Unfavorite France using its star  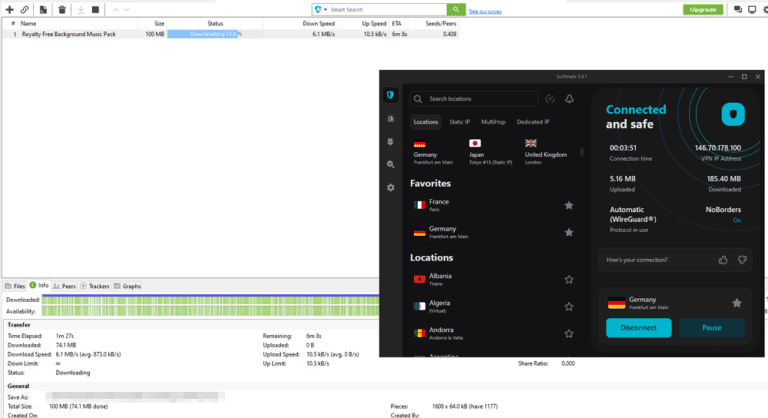pyautogui.click(x=569, y=205)
